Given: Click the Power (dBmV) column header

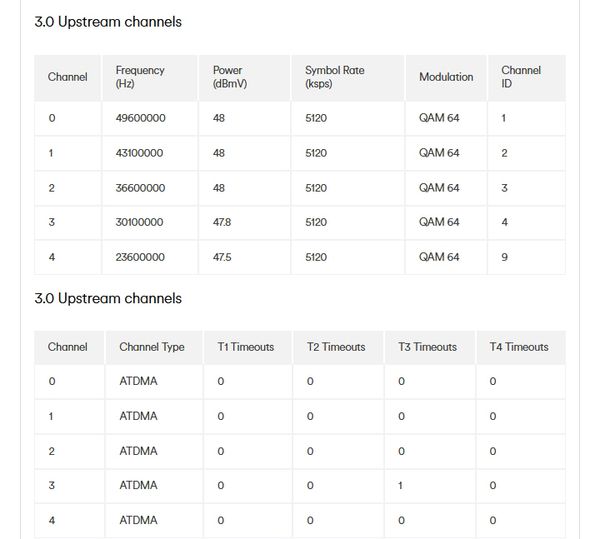Looking at the screenshot, I should click(244, 78).
